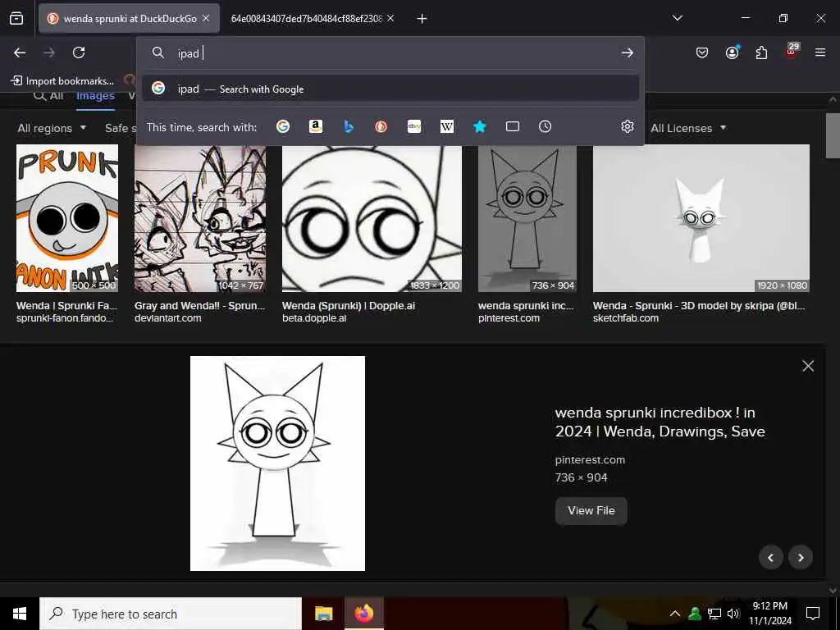
Task: Select the pinterest wenda sprunki thumbnail
Action: pyautogui.click(x=527, y=218)
